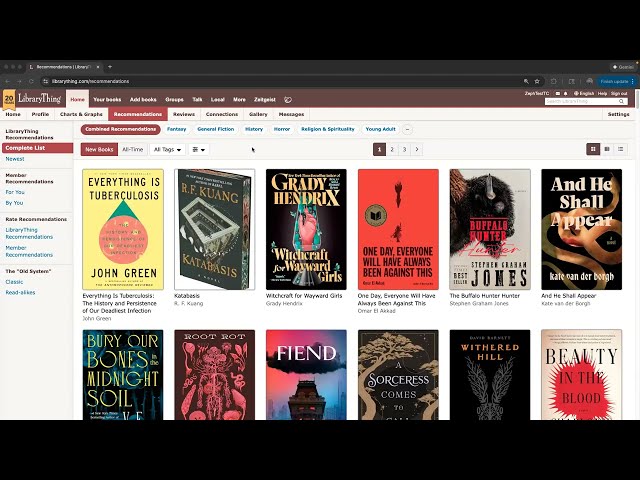
Task: Open The Buffalo Hunter Hunter cover
Action: [490, 229]
